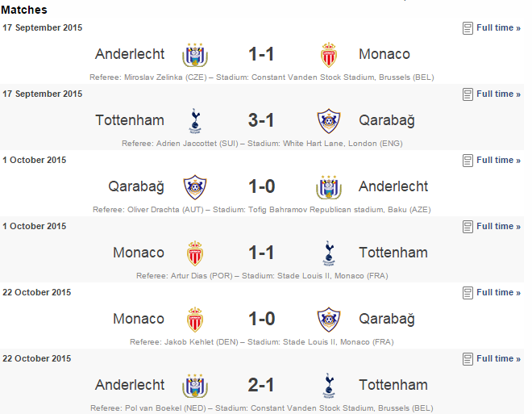Screen dimensions: 532x414
Task: Click Anderlecht team name in 1 October match
Action: coord(393,186)
